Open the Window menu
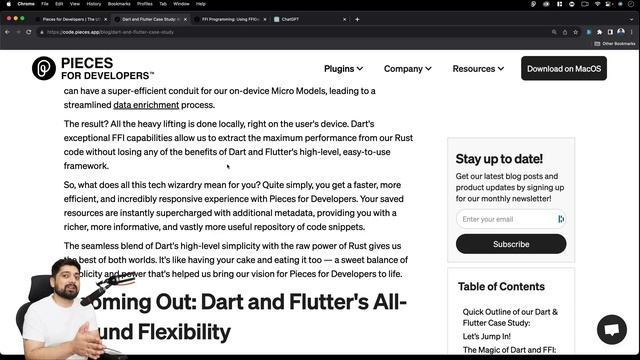The height and width of the screenshot is (360, 640). coord(181,4)
